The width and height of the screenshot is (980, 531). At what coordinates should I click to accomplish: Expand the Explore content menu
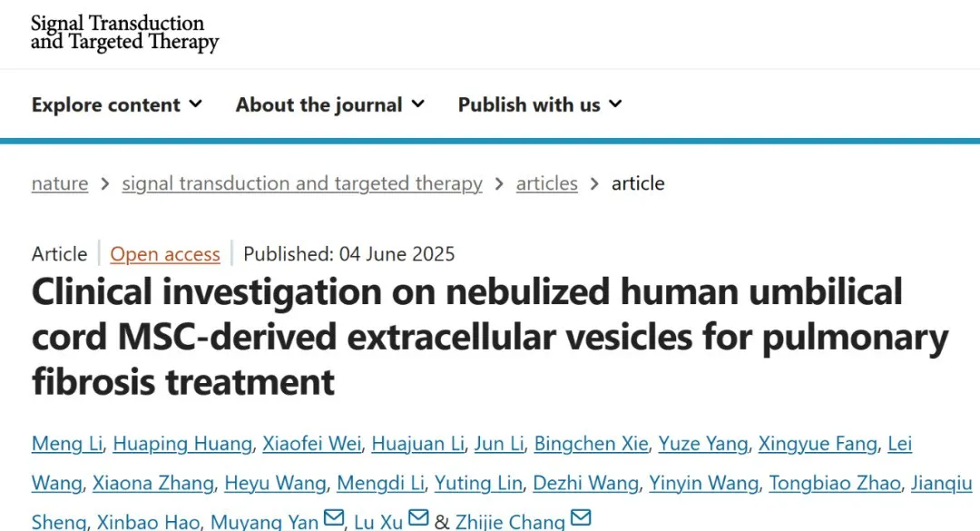point(116,104)
